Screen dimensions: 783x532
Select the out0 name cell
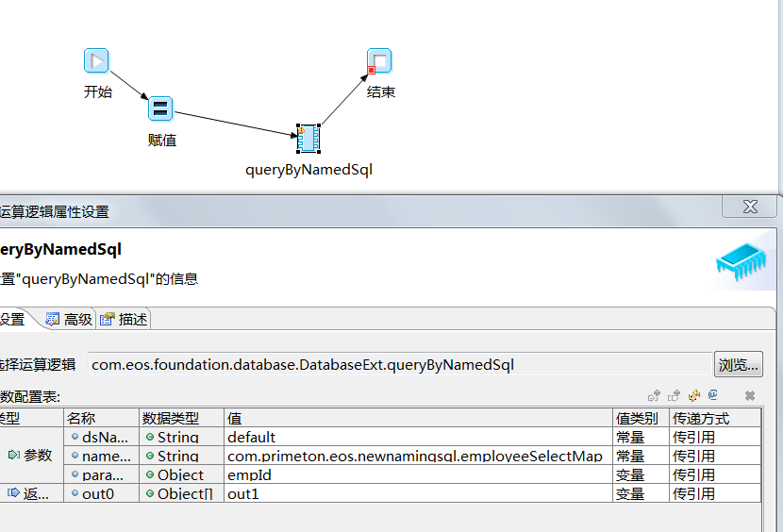[x=101, y=493]
